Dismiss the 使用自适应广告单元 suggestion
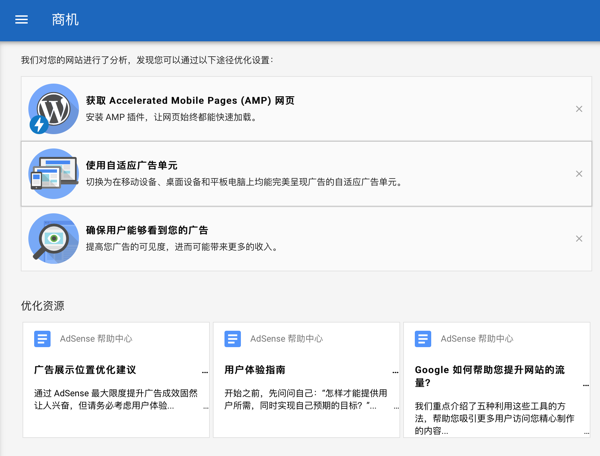The height and width of the screenshot is (456, 600). (579, 174)
